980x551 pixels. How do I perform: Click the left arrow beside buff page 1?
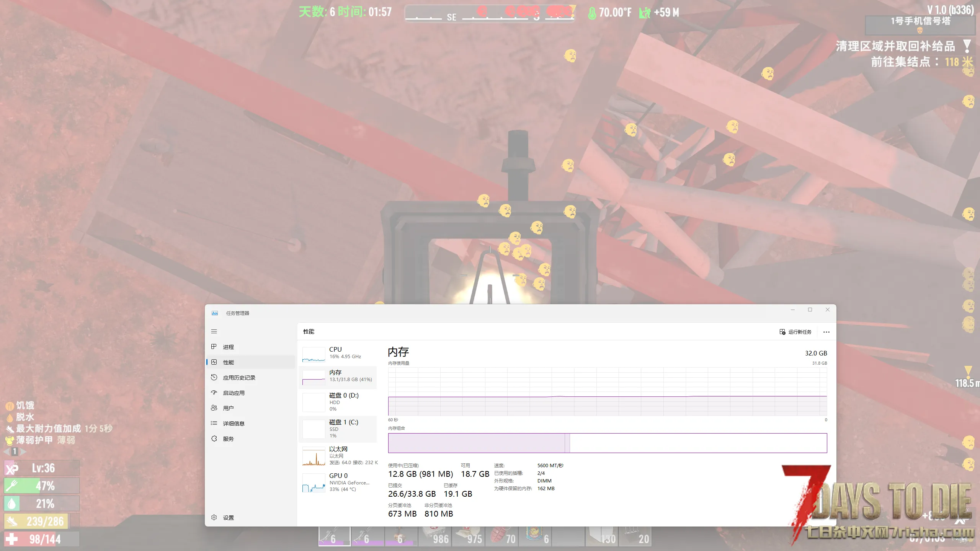click(7, 452)
